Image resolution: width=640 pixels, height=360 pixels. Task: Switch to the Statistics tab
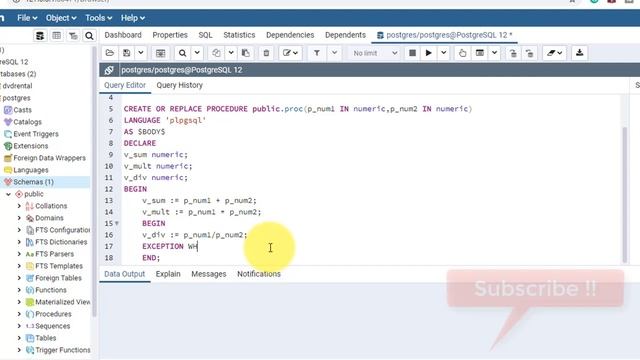(239, 35)
